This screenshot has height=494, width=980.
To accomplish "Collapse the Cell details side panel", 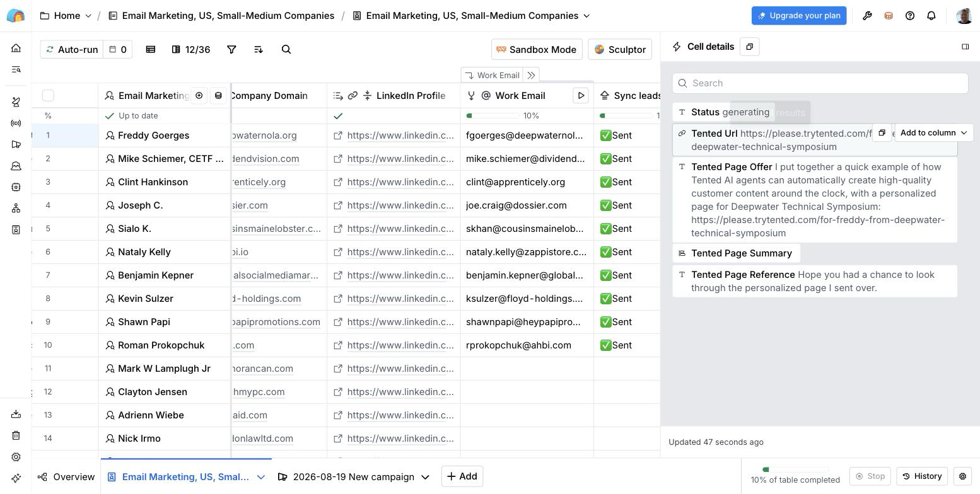I will coord(965,47).
